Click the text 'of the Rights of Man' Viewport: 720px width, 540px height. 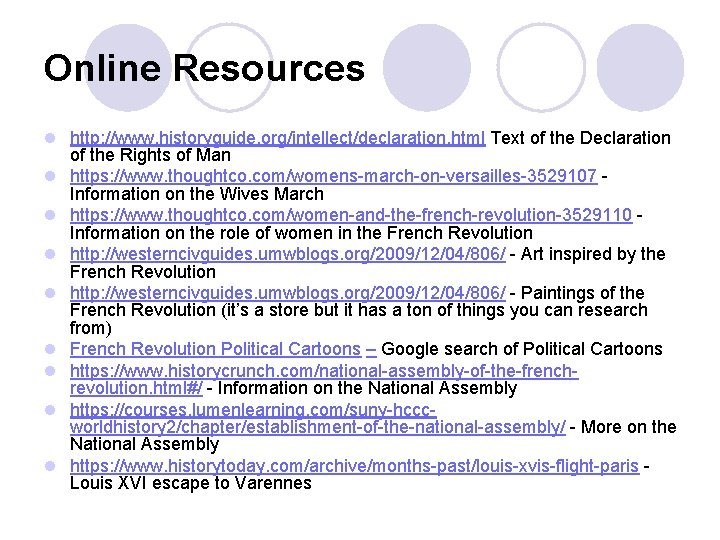[150, 155]
